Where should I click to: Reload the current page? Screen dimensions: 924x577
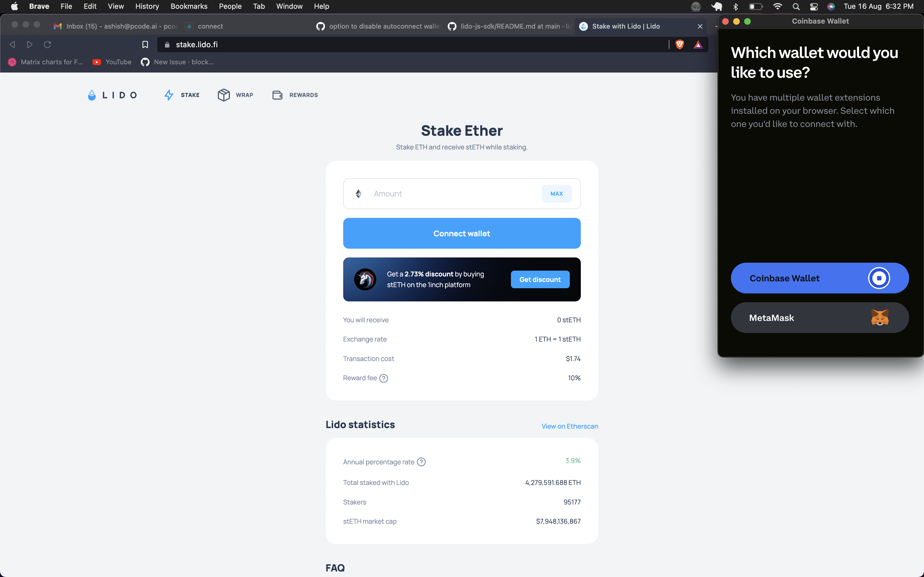[x=47, y=44]
